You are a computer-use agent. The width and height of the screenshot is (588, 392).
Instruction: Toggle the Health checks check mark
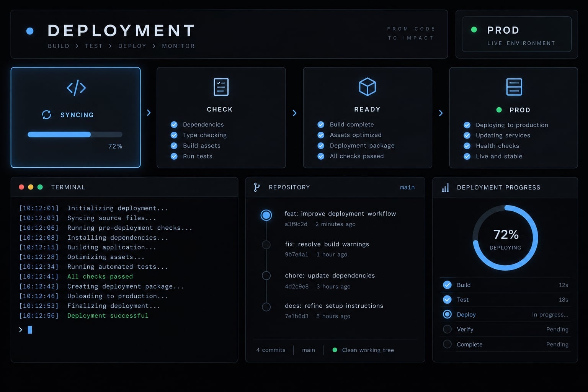pos(467,146)
